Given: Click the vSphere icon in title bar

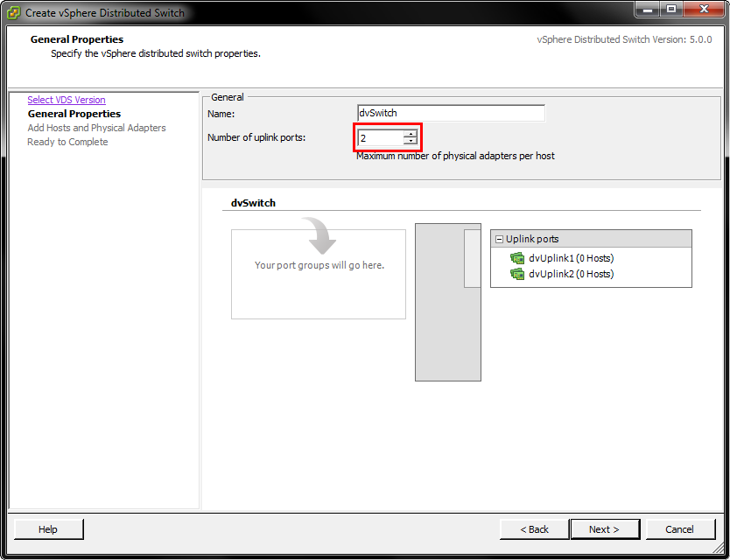Looking at the screenshot, I should [14, 13].
